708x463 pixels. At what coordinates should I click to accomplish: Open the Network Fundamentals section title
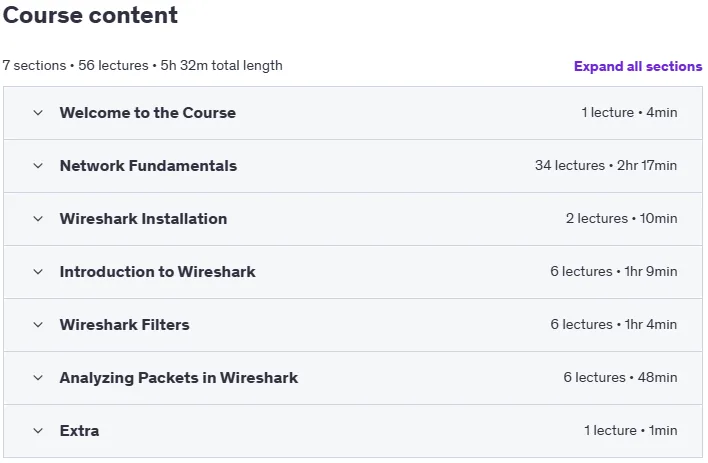148,166
